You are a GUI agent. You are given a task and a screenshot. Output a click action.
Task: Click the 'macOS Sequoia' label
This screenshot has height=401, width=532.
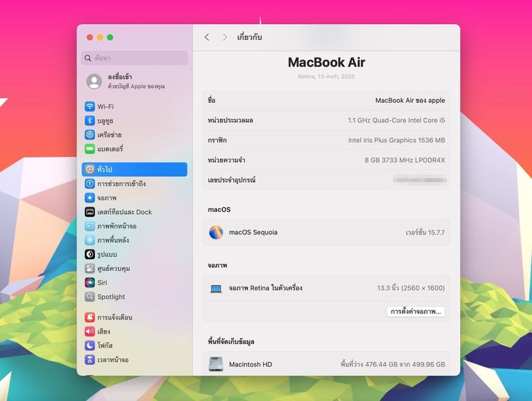click(253, 232)
